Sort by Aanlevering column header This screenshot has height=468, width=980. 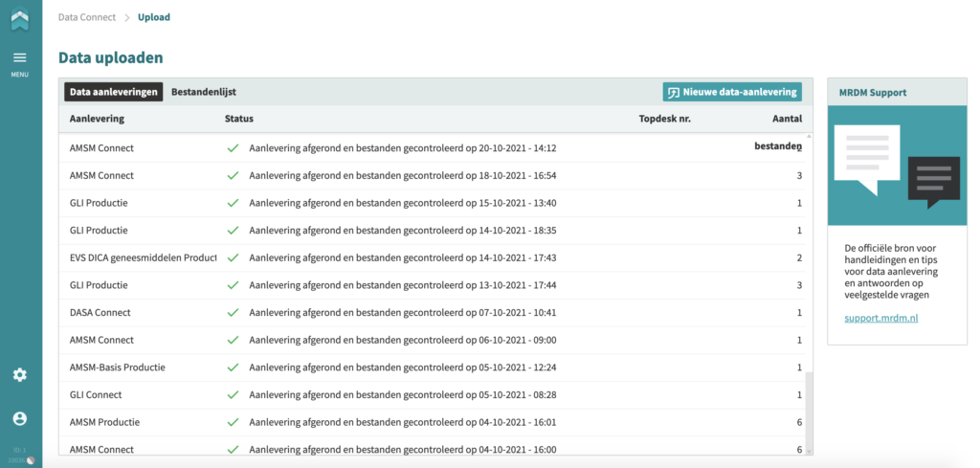click(97, 119)
